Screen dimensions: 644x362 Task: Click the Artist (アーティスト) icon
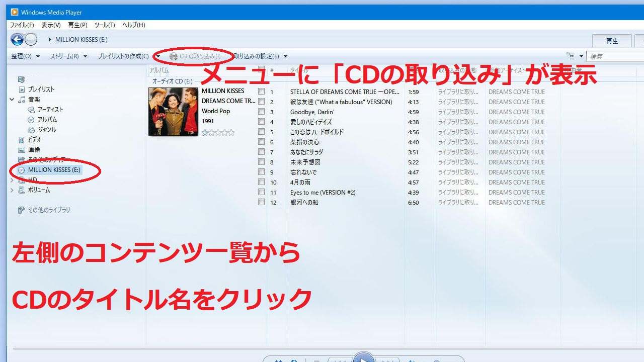click(x=31, y=110)
